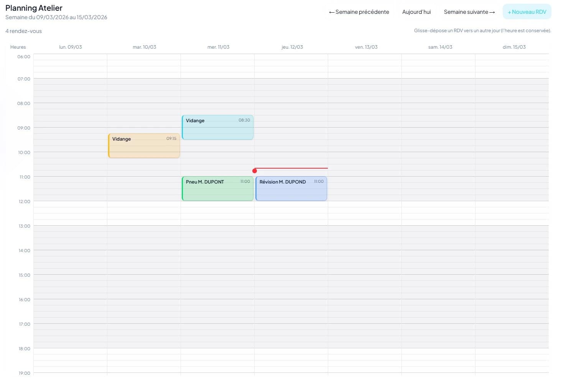The image size is (561, 392).
Task: Select the jeu. 12/03 column header
Action: click(292, 47)
